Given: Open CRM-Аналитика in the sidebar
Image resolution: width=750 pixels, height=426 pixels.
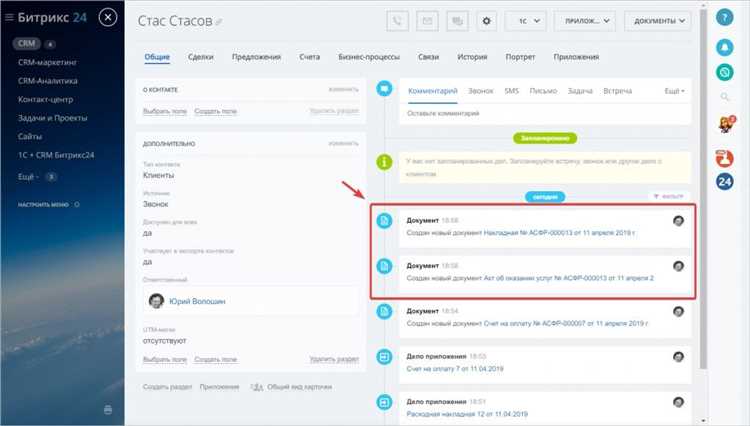Looking at the screenshot, I should (47, 81).
